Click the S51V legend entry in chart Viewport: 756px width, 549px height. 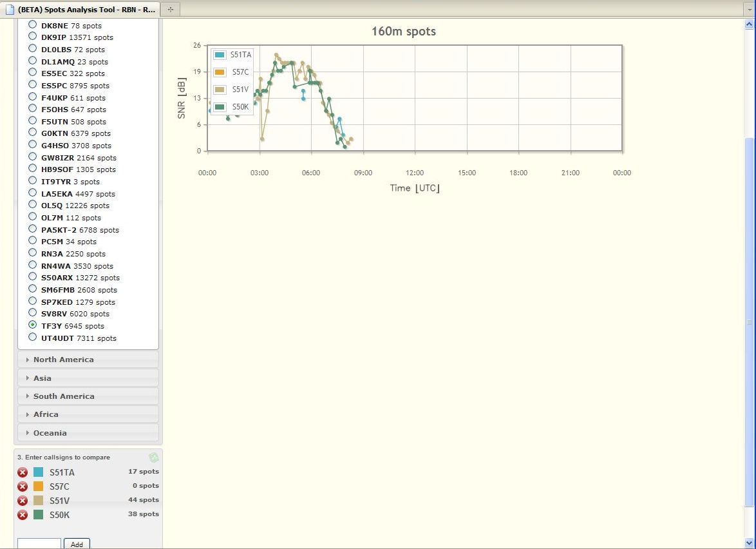240,90
